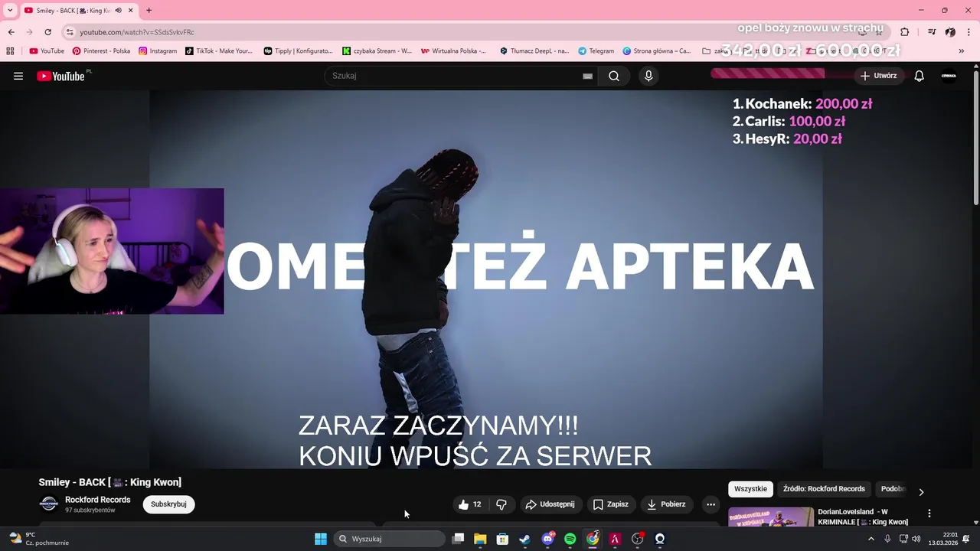Open the menu for the DorianLoveIsland suggested video

tap(929, 514)
